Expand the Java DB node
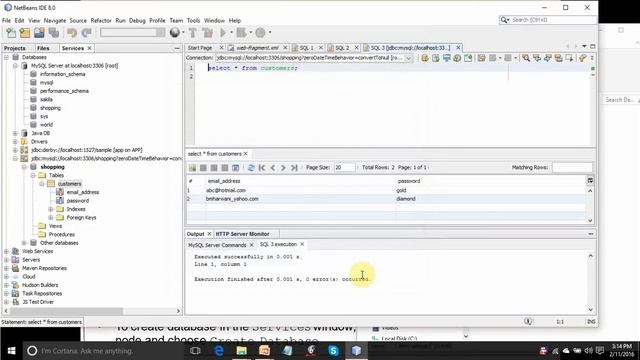This screenshot has height=360, width=640. point(15,133)
